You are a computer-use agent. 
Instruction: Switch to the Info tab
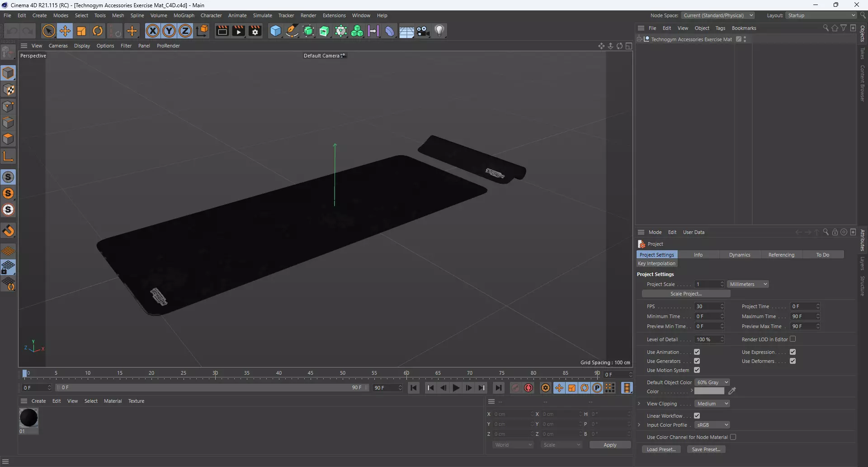point(698,255)
